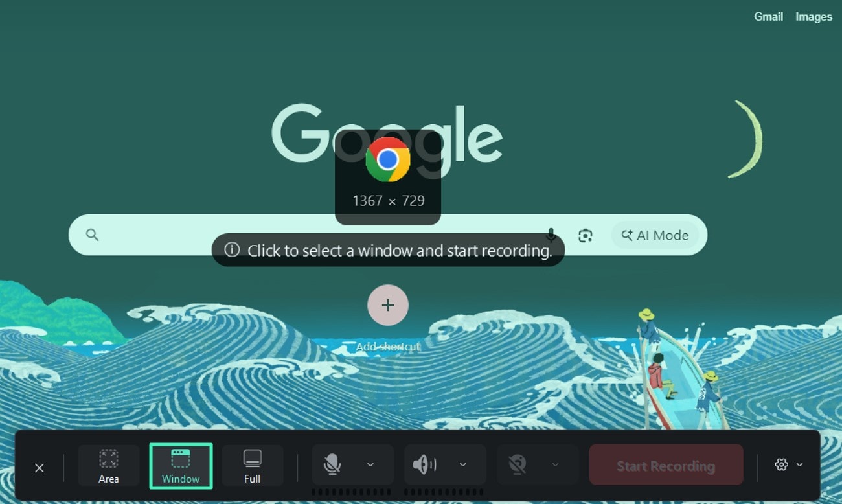Click the Chrome window icon overlay
This screenshot has height=504, width=842.
point(388,159)
